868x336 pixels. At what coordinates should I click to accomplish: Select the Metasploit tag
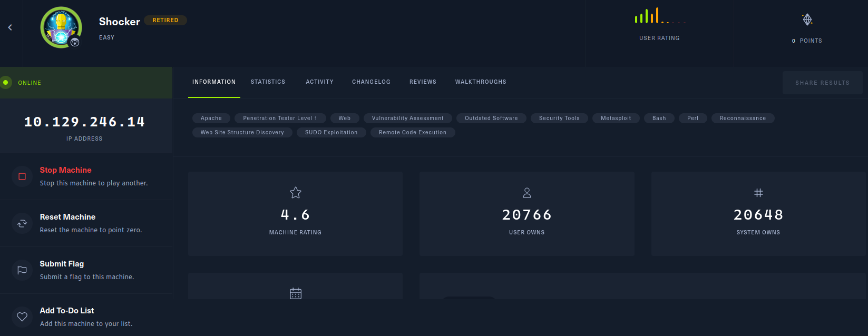tap(616, 118)
